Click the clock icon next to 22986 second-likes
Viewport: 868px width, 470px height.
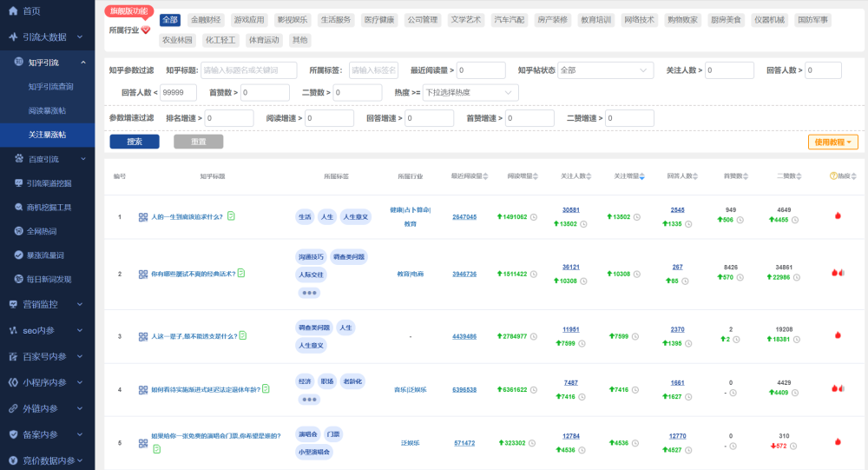(x=797, y=277)
